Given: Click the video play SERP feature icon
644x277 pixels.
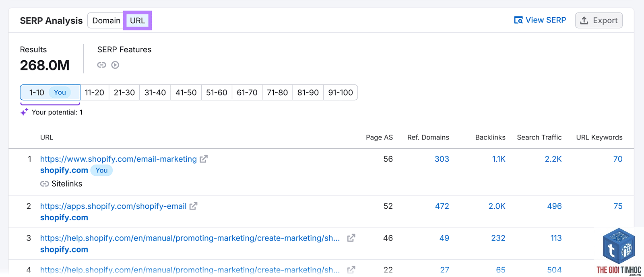Looking at the screenshot, I should [115, 65].
